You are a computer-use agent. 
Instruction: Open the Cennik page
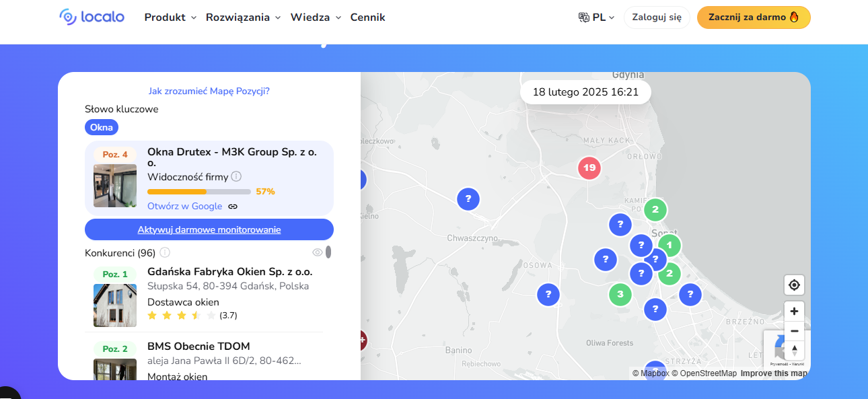[367, 17]
